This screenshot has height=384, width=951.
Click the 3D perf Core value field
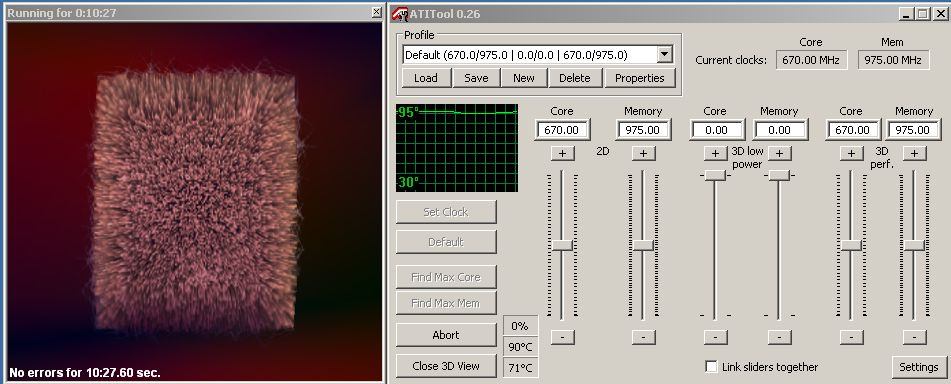tap(853, 130)
